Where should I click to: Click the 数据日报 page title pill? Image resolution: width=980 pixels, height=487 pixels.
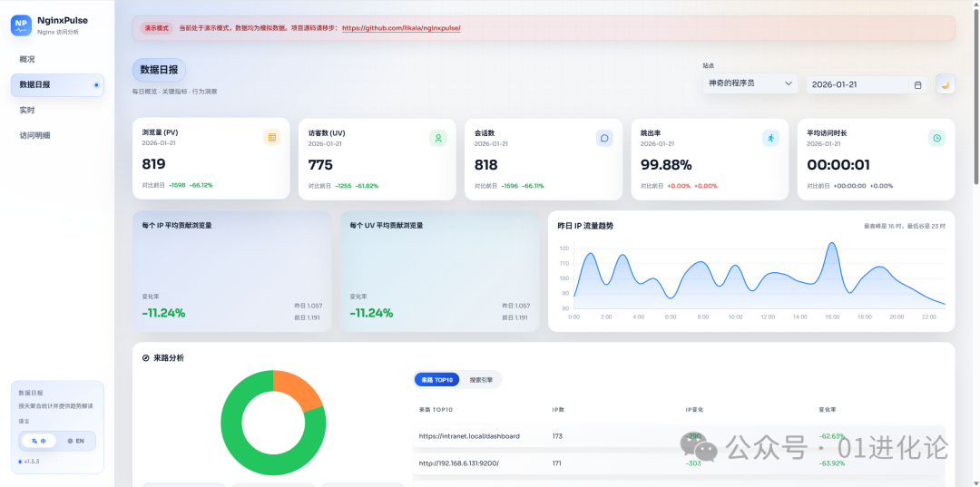tap(159, 70)
